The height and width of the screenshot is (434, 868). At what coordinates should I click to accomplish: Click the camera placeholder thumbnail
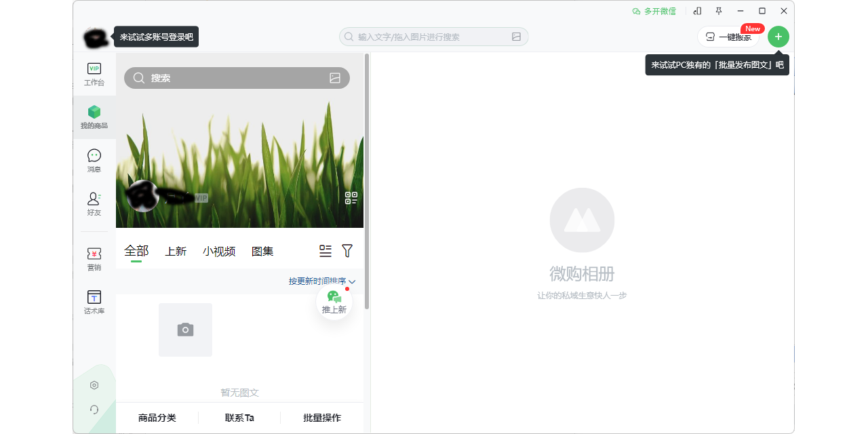coord(185,330)
